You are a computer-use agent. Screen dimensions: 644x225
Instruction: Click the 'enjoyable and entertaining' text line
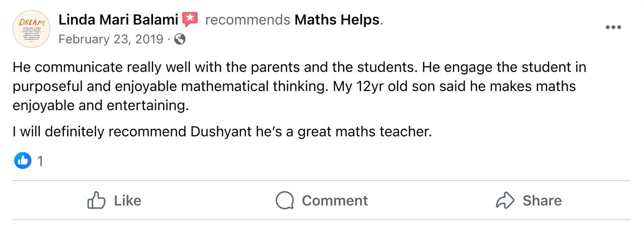(x=100, y=105)
